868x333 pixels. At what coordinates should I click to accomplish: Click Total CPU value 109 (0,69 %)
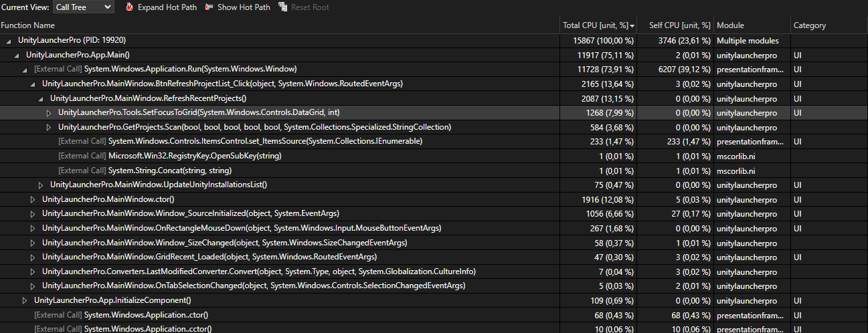[x=612, y=300]
